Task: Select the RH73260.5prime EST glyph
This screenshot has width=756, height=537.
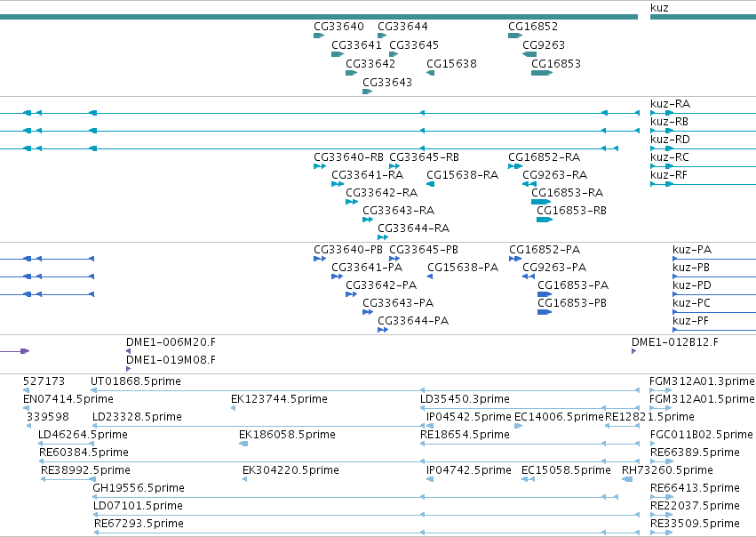Action: (x=627, y=479)
